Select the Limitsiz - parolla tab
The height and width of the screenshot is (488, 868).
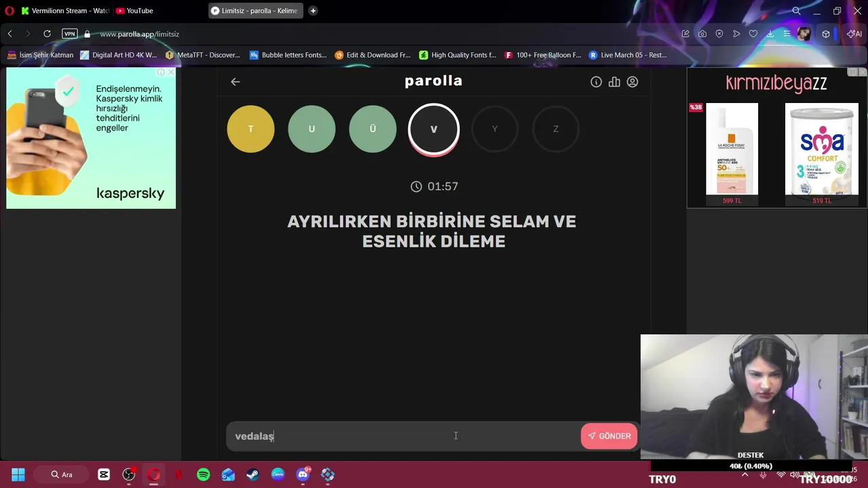coord(254,11)
